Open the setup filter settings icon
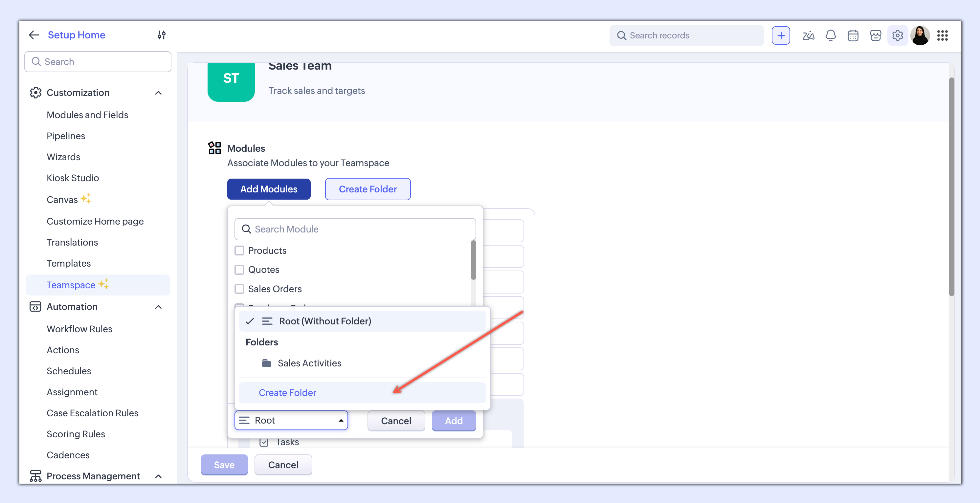 tap(161, 35)
